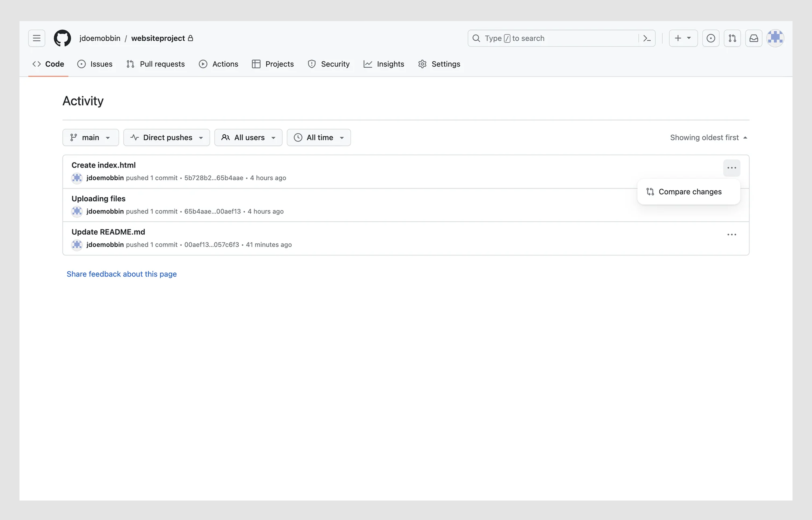Open the hamburger navigation menu
Viewport: 812px width, 520px height.
pos(37,38)
